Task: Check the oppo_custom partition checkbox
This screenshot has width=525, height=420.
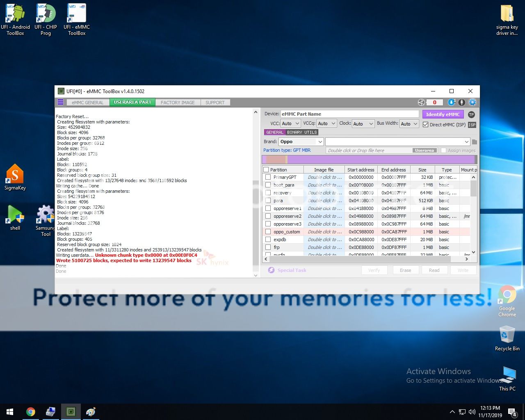Action: click(x=268, y=232)
